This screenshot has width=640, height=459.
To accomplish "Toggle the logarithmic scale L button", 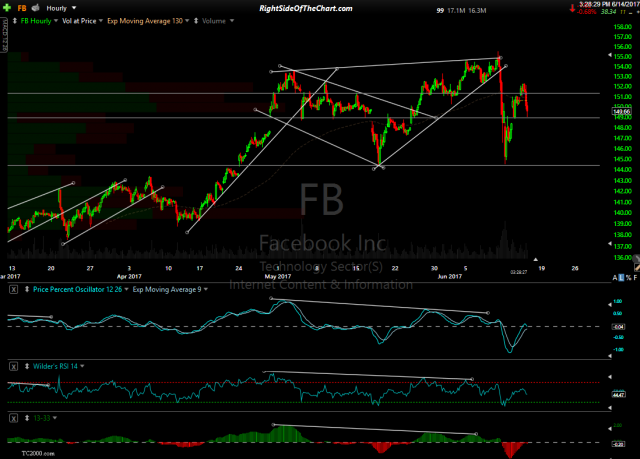I will [x=621, y=277].
